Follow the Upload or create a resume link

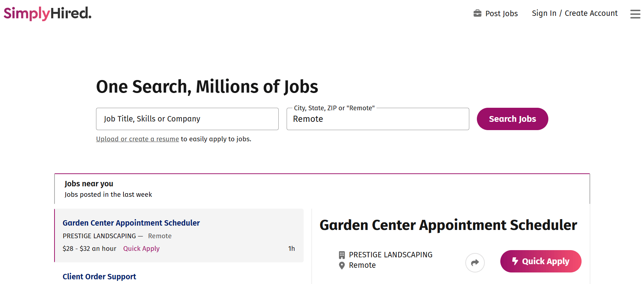click(x=137, y=139)
